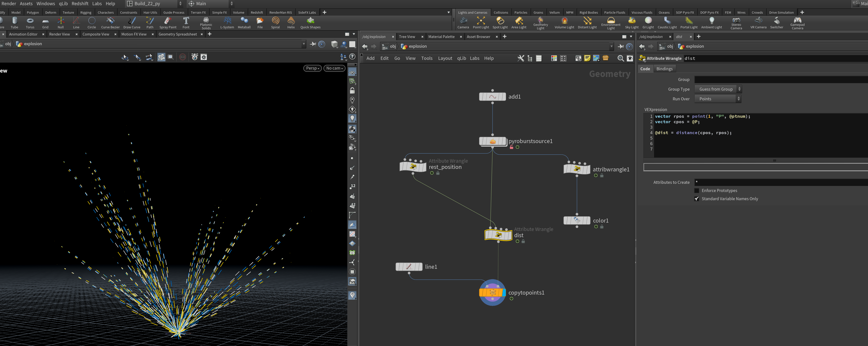Click the L-System shelf icon
The width and height of the screenshot is (868, 346).
[227, 23]
